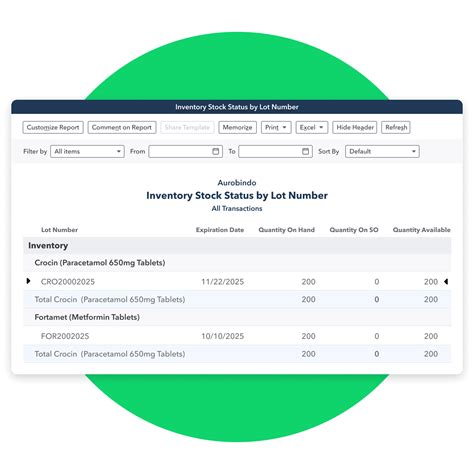This screenshot has height=474, width=474.
Task: Click Comment on Report button
Action: (x=122, y=127)
